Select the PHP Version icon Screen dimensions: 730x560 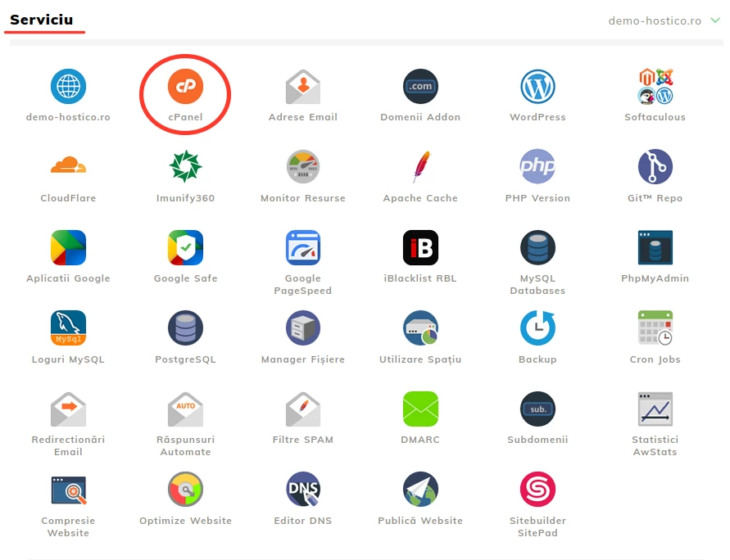pos(537,166)
